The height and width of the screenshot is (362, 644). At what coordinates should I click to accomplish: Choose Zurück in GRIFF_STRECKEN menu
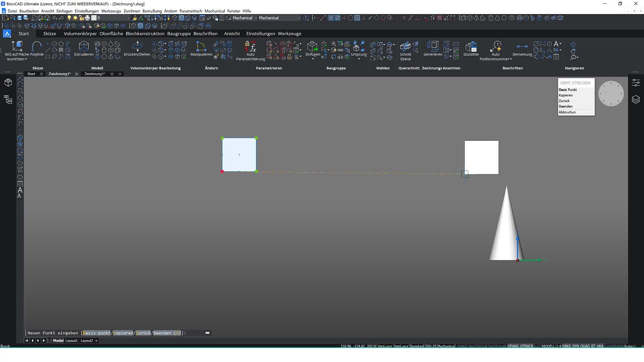click(x=576, y=101)
